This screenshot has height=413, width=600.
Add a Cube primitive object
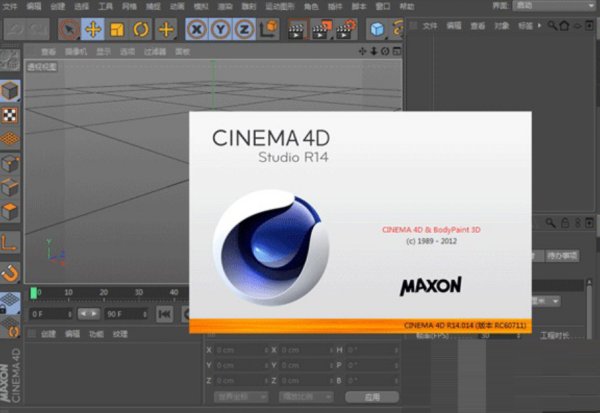377,29
